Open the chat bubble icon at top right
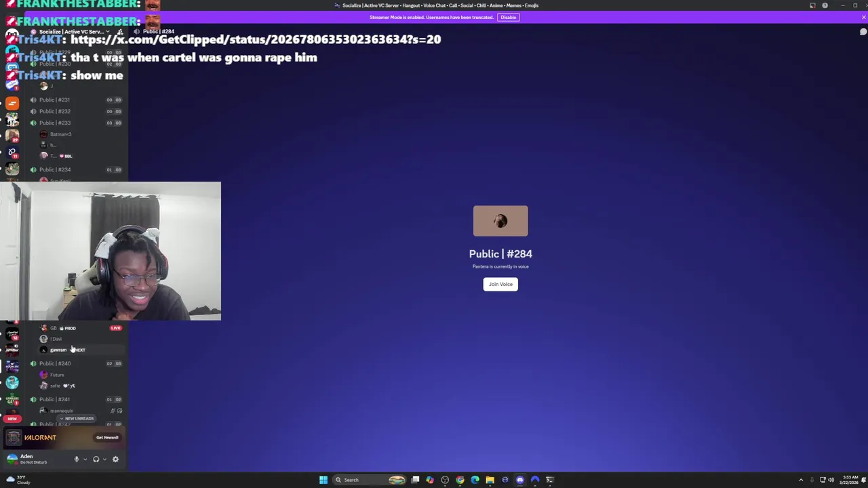 coord(863,32)
